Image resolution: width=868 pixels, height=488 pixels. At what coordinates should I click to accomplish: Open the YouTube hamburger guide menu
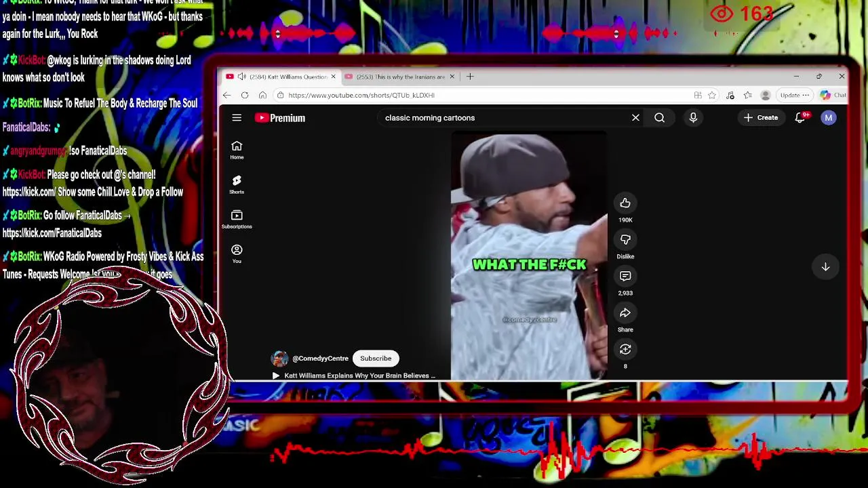(237, 118)
